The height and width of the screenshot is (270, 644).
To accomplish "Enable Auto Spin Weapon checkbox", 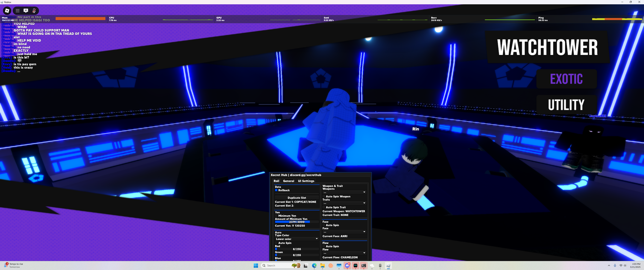I will click(x=324, y=196).
